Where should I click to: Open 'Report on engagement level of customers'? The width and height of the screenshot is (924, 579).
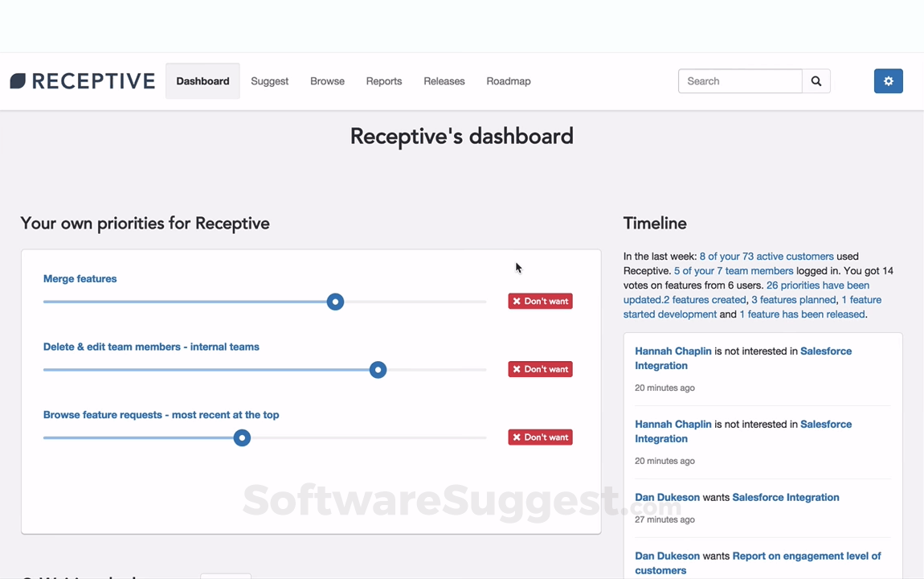(806, 556)
